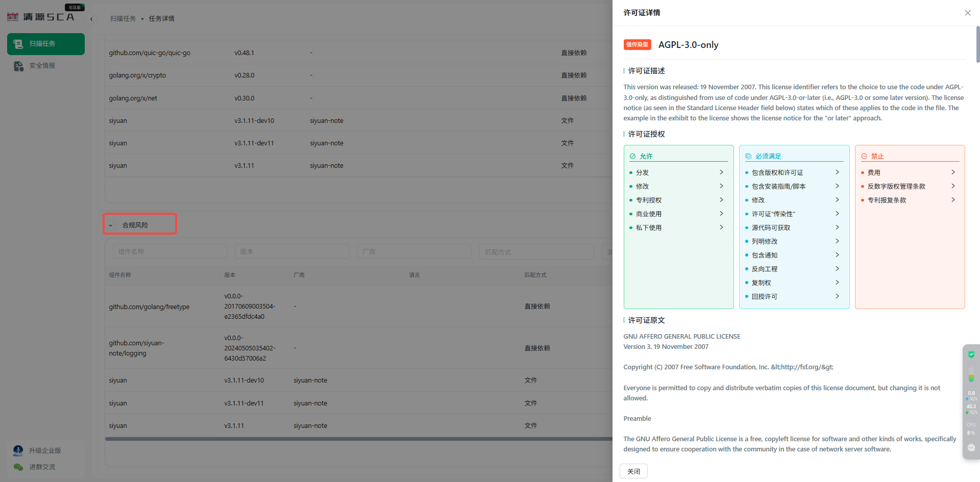Click the green shield icon in floating widget

click(971, 354)
